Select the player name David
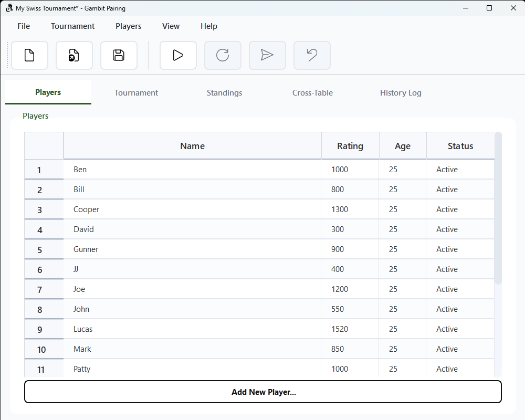The image size is (525, 420). click(83, 229)
